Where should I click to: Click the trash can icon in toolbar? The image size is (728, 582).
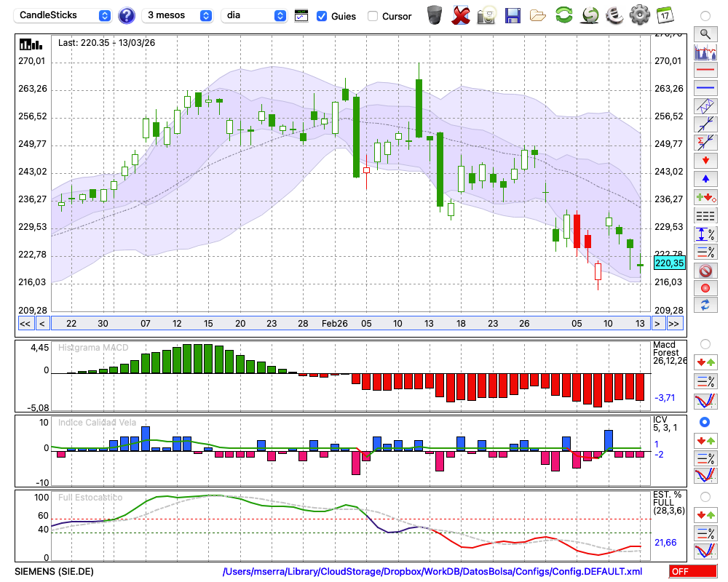click(x=435, y=15)
